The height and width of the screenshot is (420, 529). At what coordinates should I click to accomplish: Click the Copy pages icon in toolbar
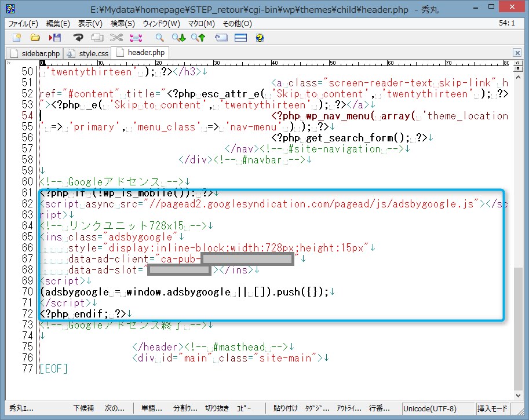[97, 38]
